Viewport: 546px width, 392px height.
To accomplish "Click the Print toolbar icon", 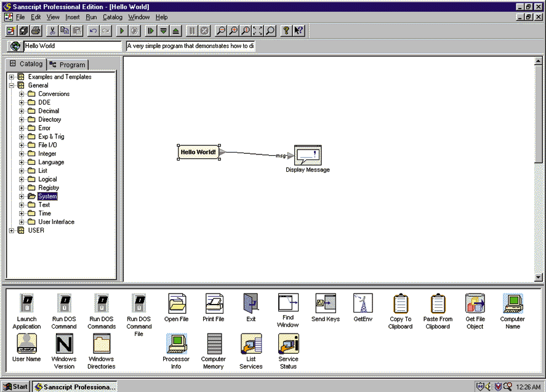I will (36, 30).
